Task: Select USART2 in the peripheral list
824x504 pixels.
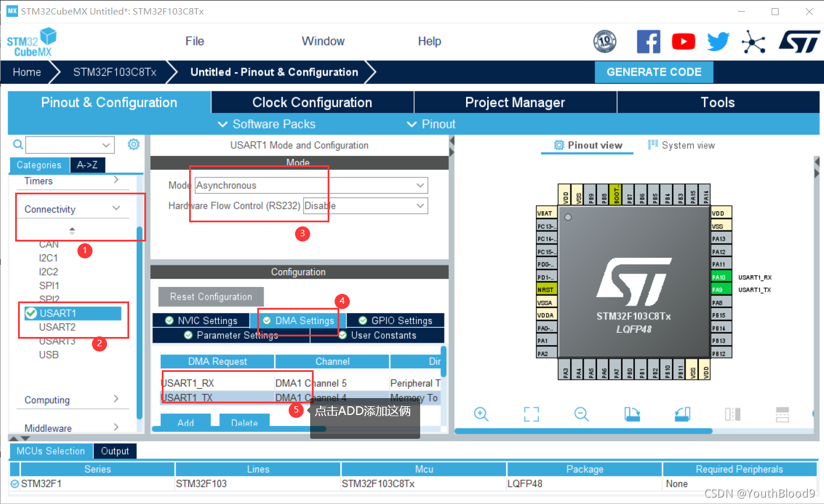Action: [x=57, y=327]
